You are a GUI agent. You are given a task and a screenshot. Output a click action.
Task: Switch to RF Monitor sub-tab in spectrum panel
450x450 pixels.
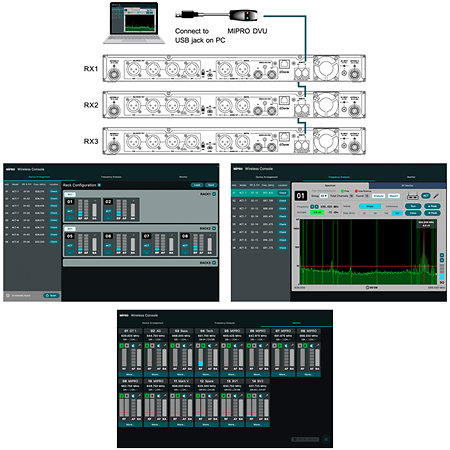[407, 185]
